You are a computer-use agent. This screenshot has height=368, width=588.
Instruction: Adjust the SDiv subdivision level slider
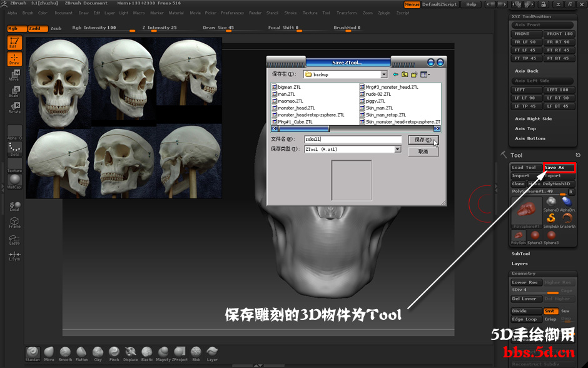(x=535, y=291)
